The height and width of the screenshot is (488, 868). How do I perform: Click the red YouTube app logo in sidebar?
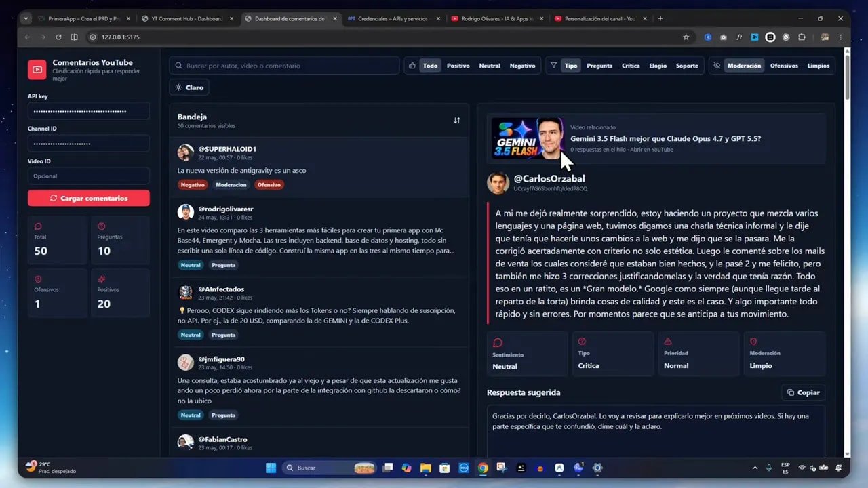37,69
